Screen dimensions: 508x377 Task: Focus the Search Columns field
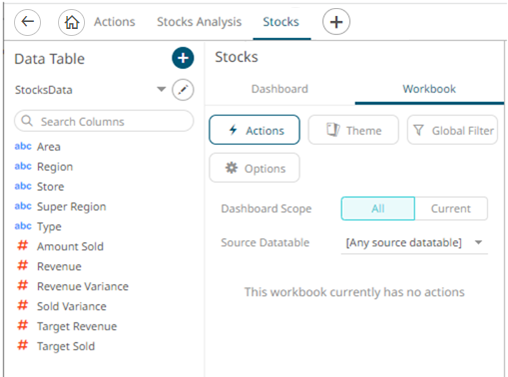pyautogui.click(x=104, y=121)
